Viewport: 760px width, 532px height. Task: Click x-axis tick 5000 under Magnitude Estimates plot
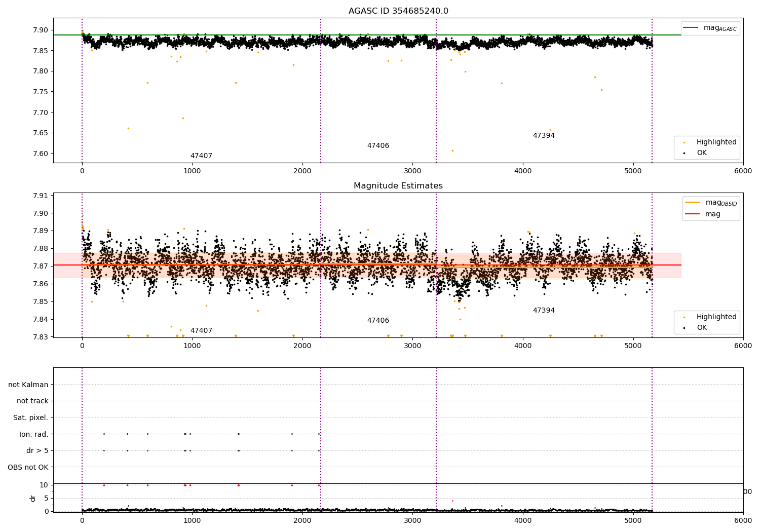[x=633, y=346]
